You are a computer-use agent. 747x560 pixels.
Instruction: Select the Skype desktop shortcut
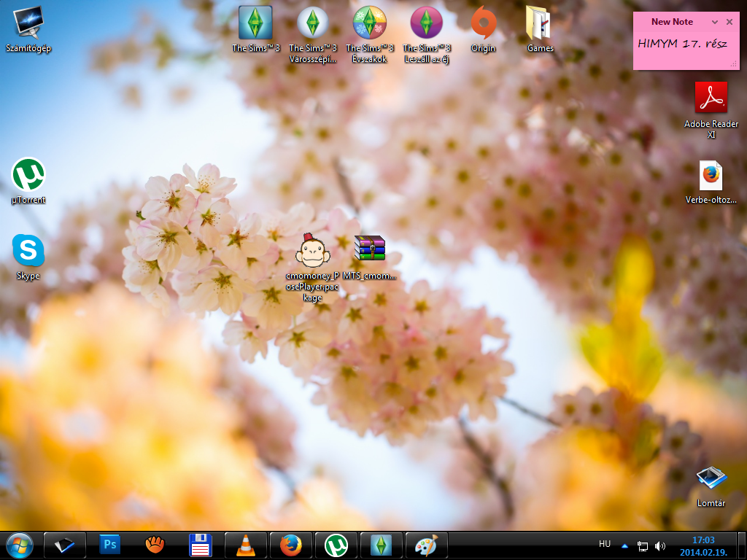point(28,257)
